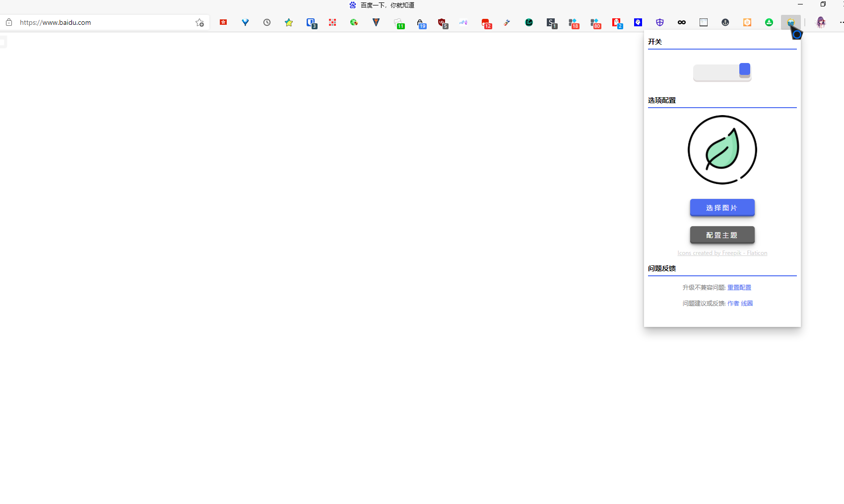Click the 选择图片 button
The width and height of the screenshot is (844, 504).
click(722, 208)
